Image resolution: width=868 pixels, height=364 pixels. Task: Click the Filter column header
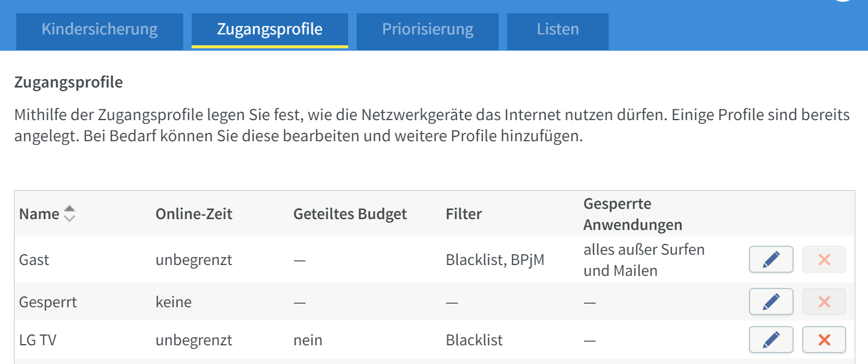464,214
